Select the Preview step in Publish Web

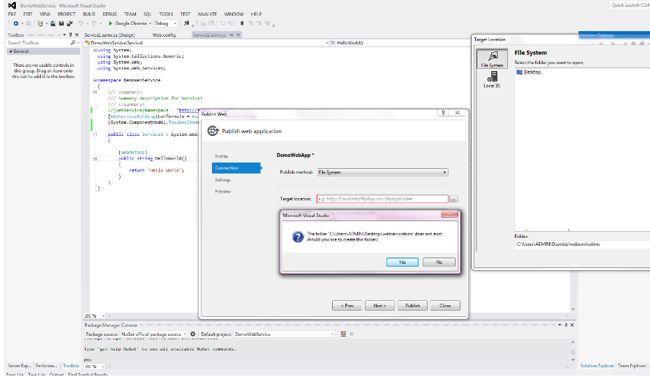click(x=223, y=192)
